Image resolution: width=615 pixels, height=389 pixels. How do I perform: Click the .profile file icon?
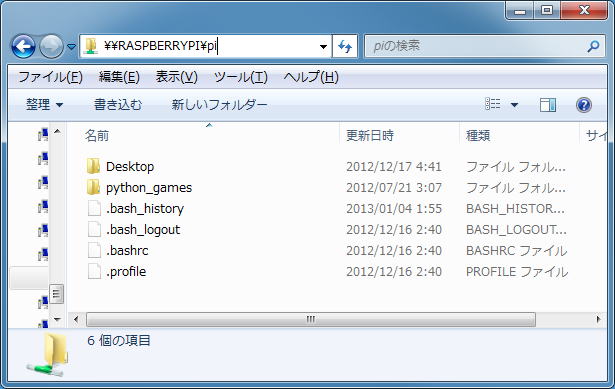click(x=94, y=271)
